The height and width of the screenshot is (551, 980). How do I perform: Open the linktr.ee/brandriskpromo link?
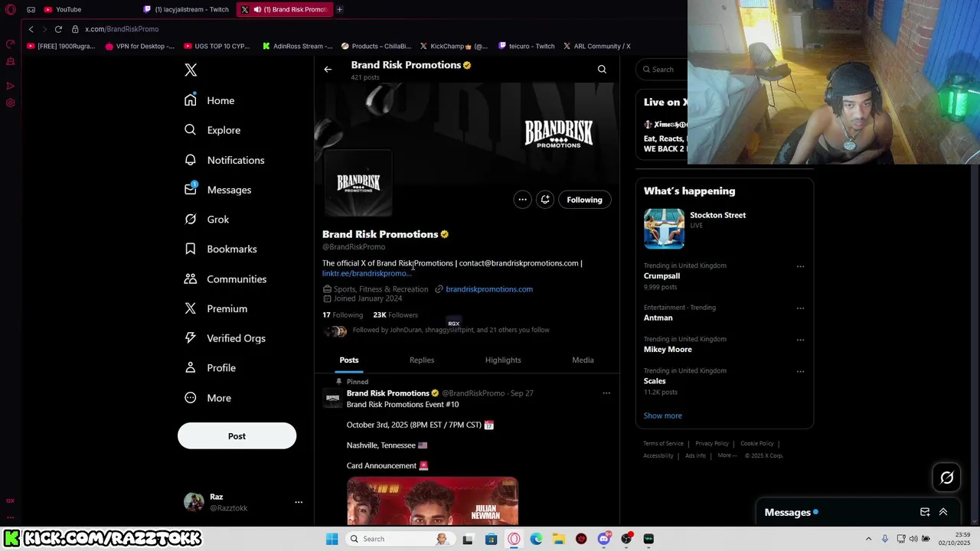pos(366,273)
